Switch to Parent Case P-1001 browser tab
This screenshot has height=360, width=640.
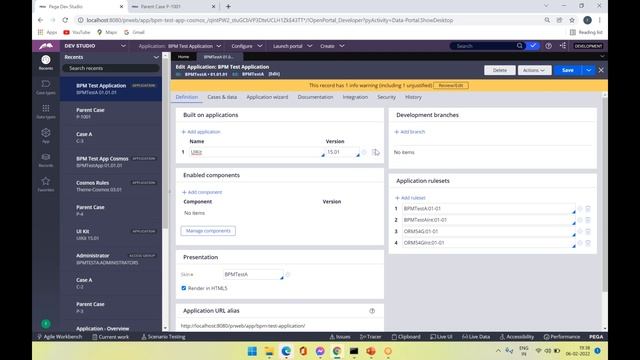point(173,7)
